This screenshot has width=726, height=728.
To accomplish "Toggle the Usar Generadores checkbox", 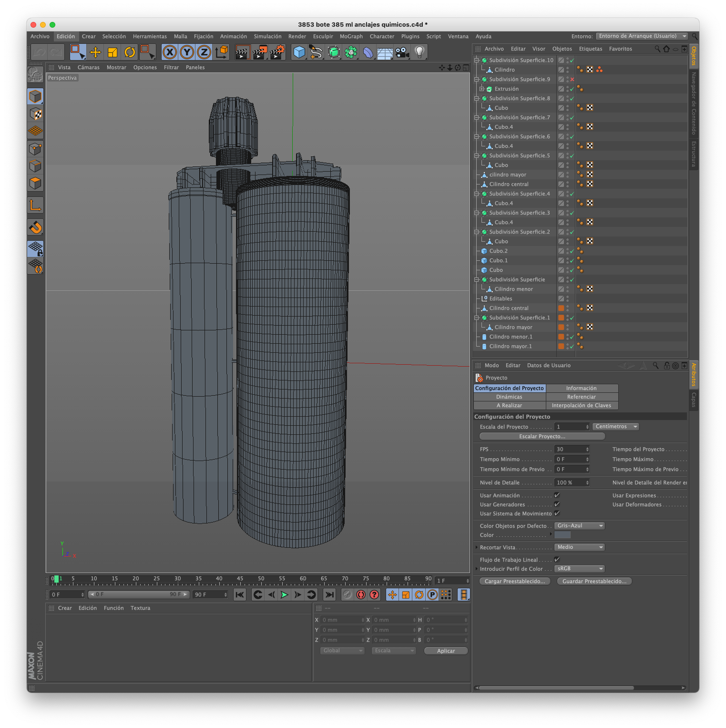I will (x=557, y=504).
